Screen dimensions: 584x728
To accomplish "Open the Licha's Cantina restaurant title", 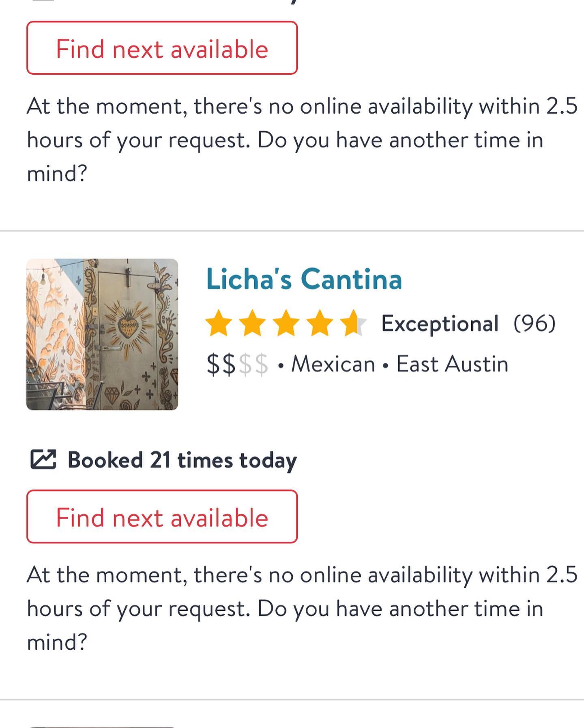I will [x=304, y=279].
